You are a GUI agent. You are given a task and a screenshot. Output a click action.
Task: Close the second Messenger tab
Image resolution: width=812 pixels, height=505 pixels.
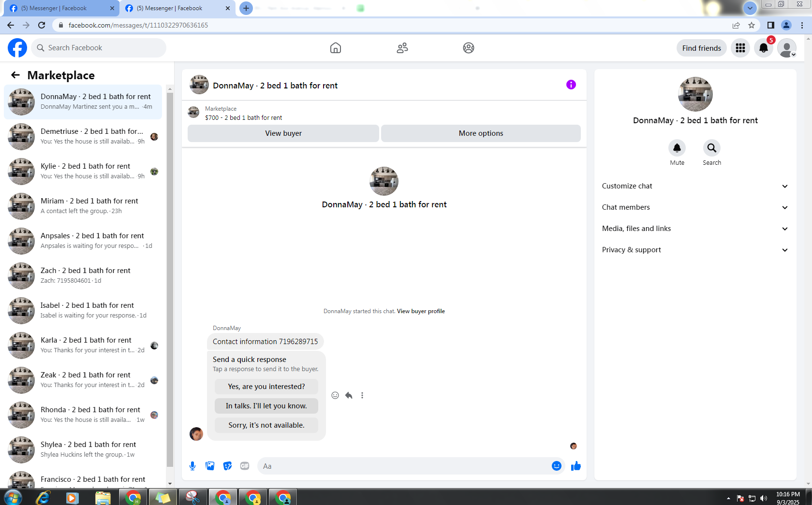pos(228,8)
